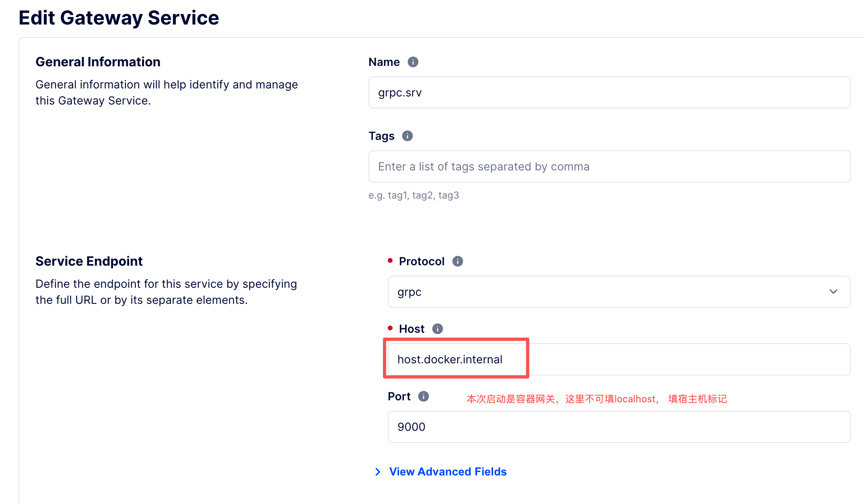864x504 pixels.
Task: Click the info icon next to Host
Action: (437, 329)
